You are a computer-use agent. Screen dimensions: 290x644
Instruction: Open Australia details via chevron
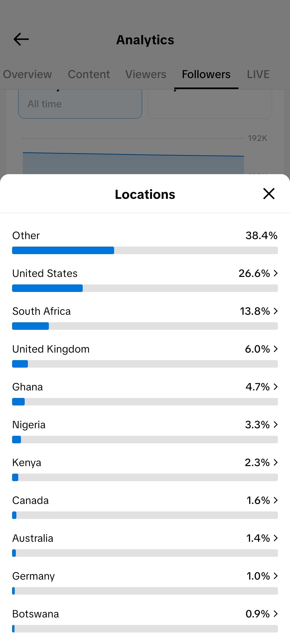(x=275, y=538)
